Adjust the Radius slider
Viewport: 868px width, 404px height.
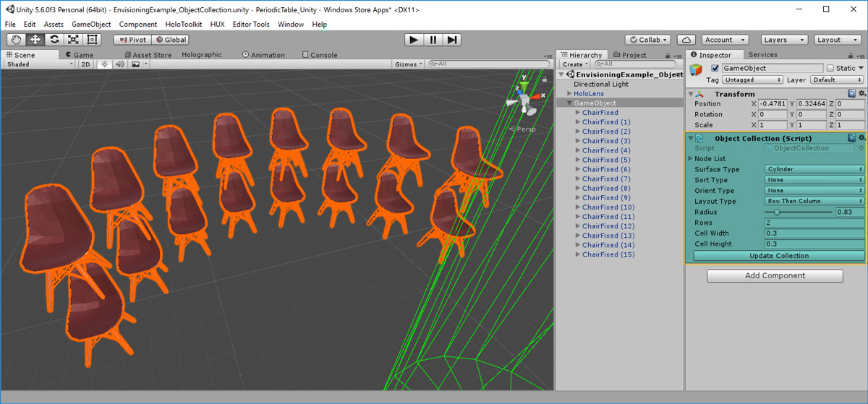tap(777, 212)
